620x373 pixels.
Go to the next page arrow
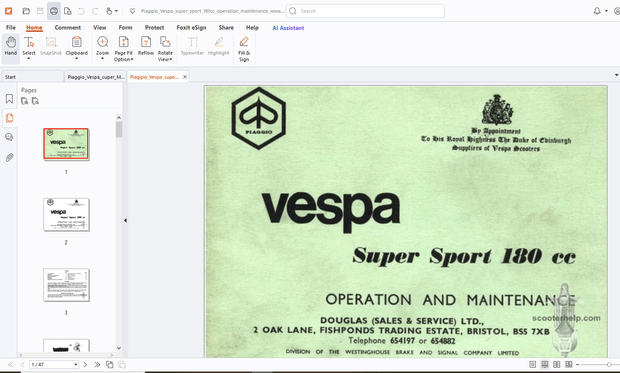pyautogui.click(x=85, y=365)
